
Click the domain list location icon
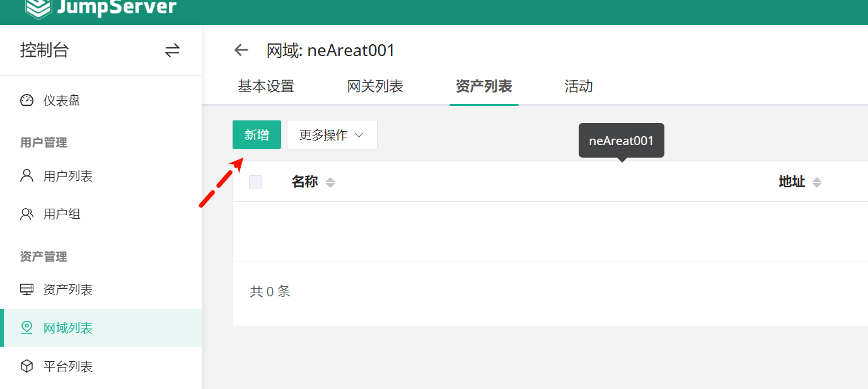(26, 328)
